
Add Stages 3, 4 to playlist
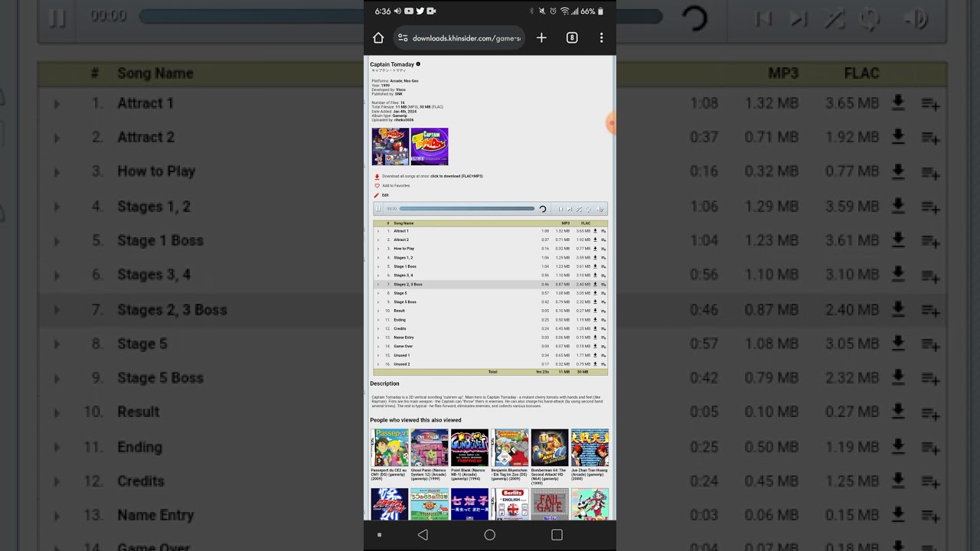pyautogui.click(x=603, y=275)
